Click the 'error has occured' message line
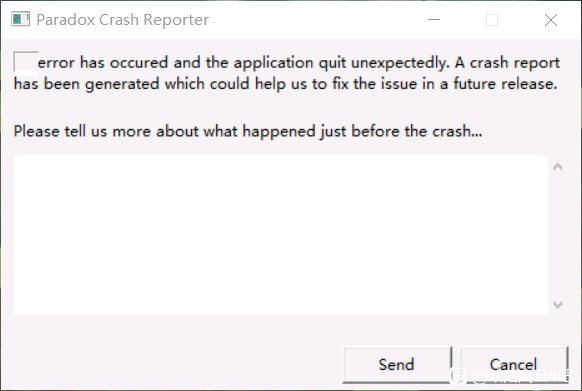This screenshot has width=582, height=391. tap(299, 62)
